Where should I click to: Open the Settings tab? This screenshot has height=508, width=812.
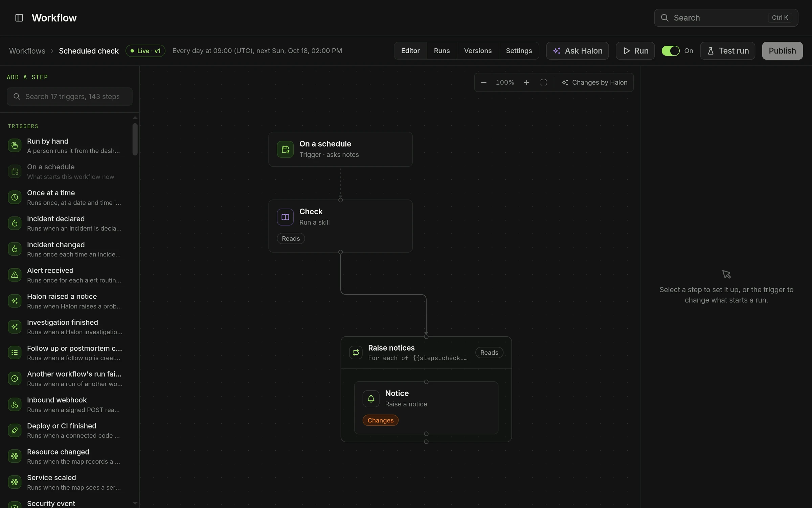point(519,51)
